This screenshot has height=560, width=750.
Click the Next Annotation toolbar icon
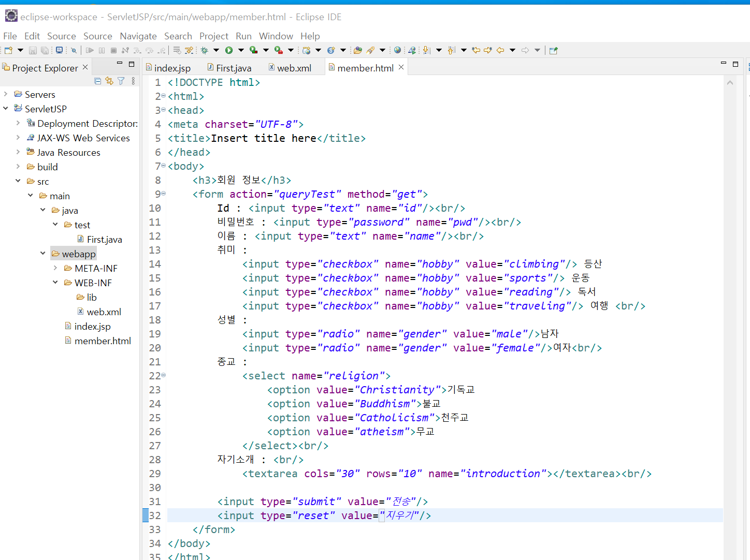click(x=426, y=50)
